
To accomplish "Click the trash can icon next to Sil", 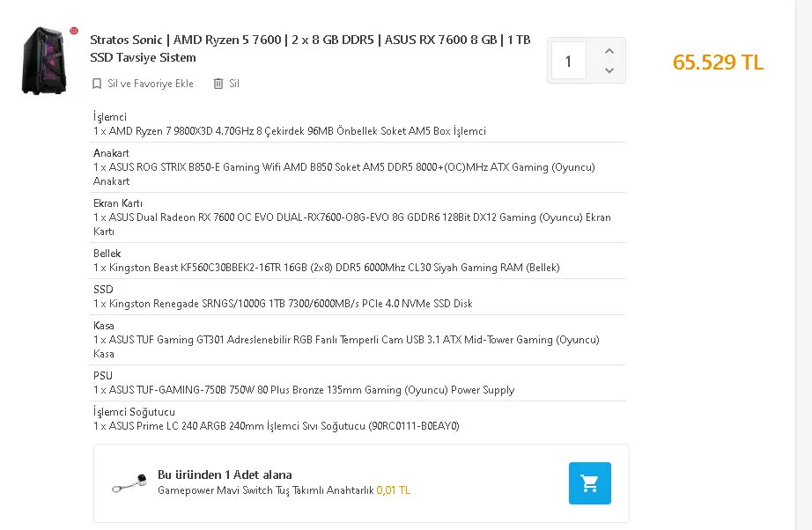I will click(218, 84).
